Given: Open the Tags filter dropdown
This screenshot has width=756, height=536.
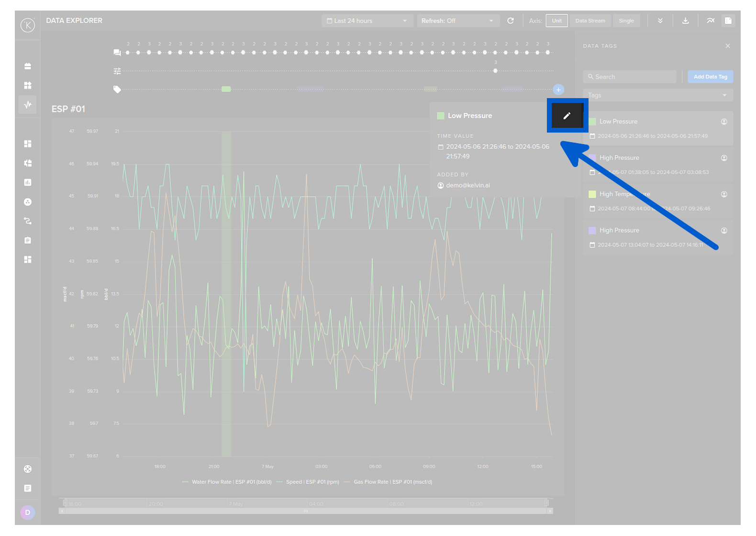Looking at the screenshot, I should (x=657, y=95).
